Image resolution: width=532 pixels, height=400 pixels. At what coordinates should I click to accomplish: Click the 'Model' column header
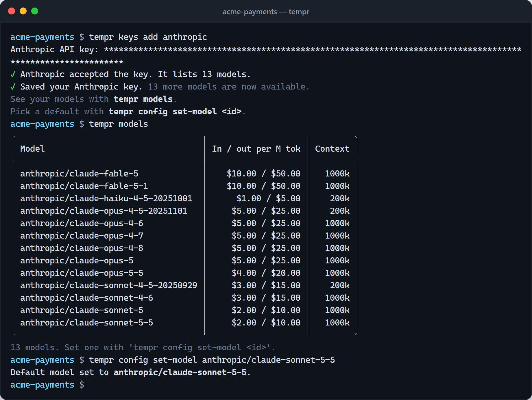[x=32, y=149]
